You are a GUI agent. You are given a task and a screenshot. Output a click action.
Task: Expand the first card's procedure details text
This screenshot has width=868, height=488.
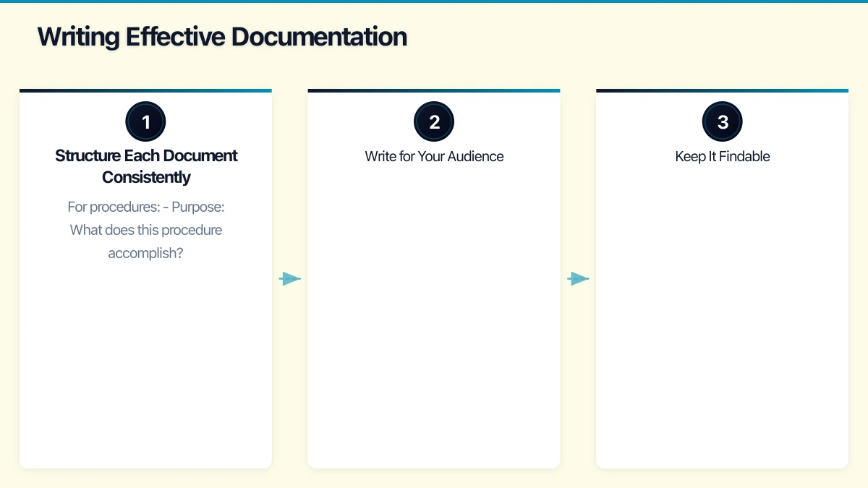click(x=145, y=230)
